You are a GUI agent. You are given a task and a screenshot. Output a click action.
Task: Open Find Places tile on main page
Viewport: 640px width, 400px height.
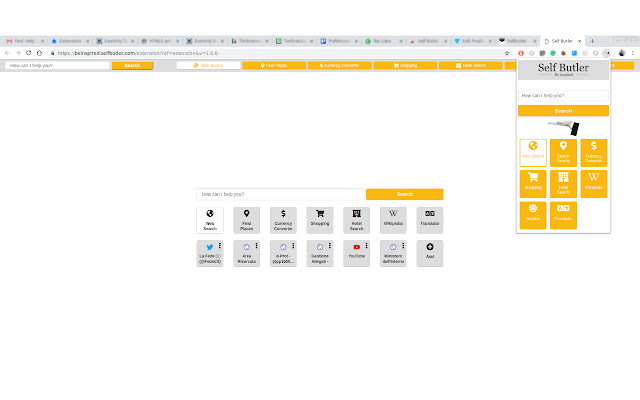pyautogui.click(x=247, y=220)
